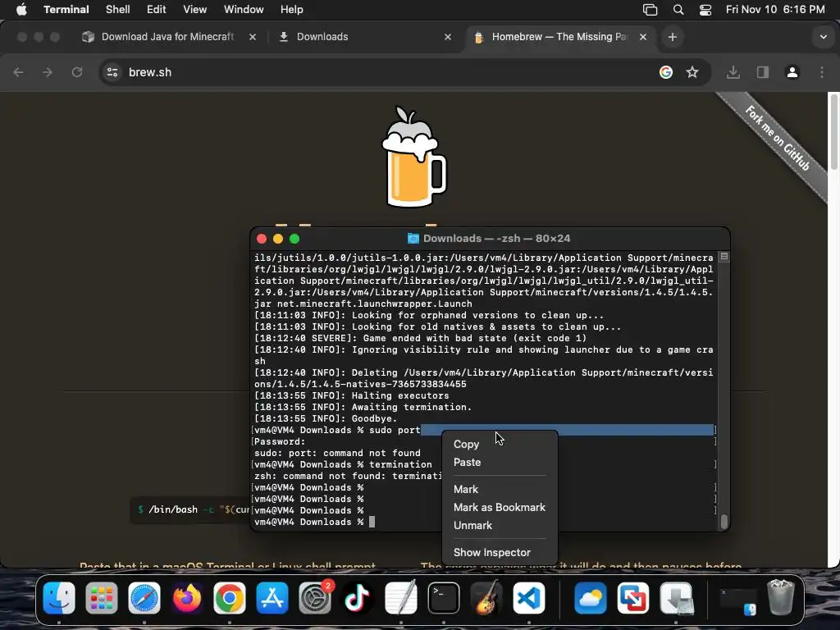Open a new browser tab
Image resolution: width=840 pixels, height=630 pixels.
673,37
